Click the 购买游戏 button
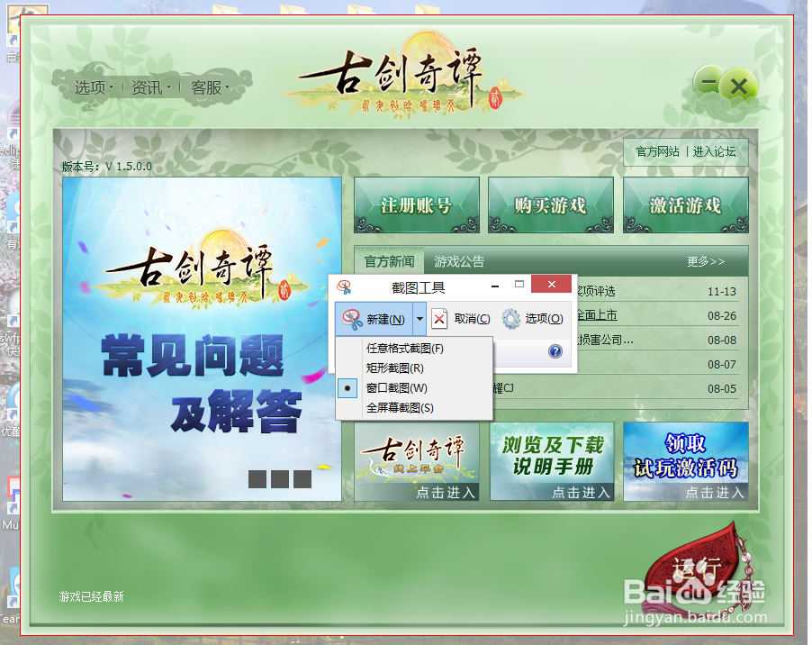 click(550, 205)
